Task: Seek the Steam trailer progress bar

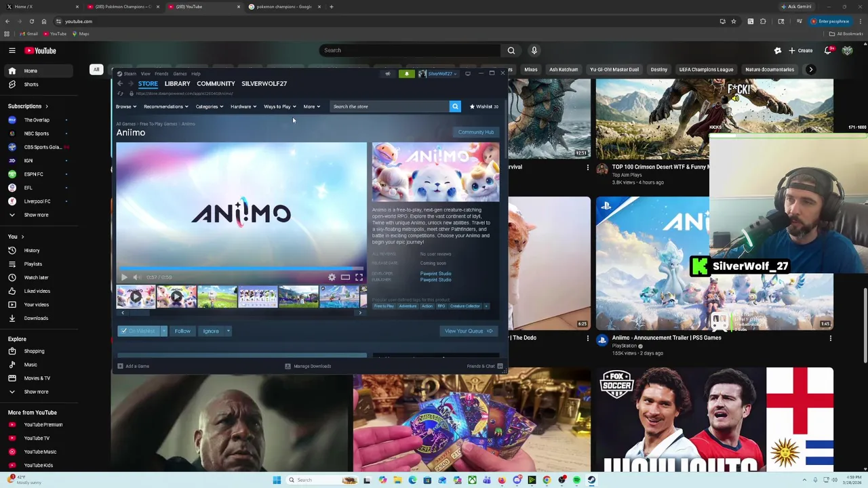Action: coord(241,268)
